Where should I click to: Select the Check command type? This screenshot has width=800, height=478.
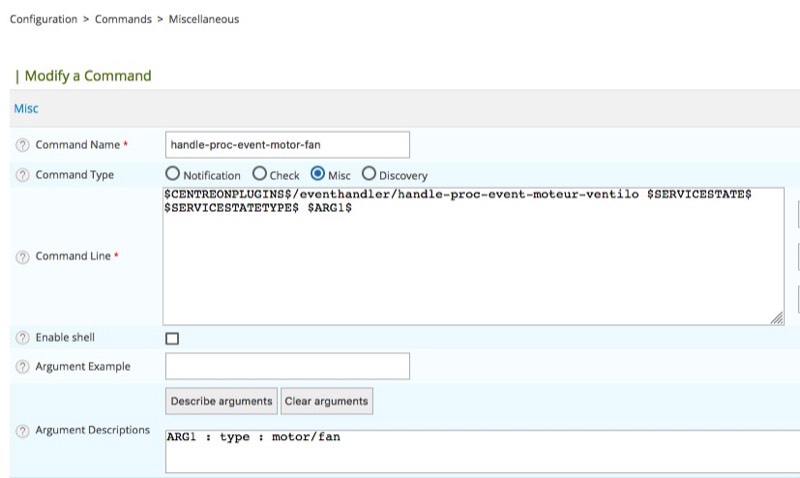coord(260,174)
